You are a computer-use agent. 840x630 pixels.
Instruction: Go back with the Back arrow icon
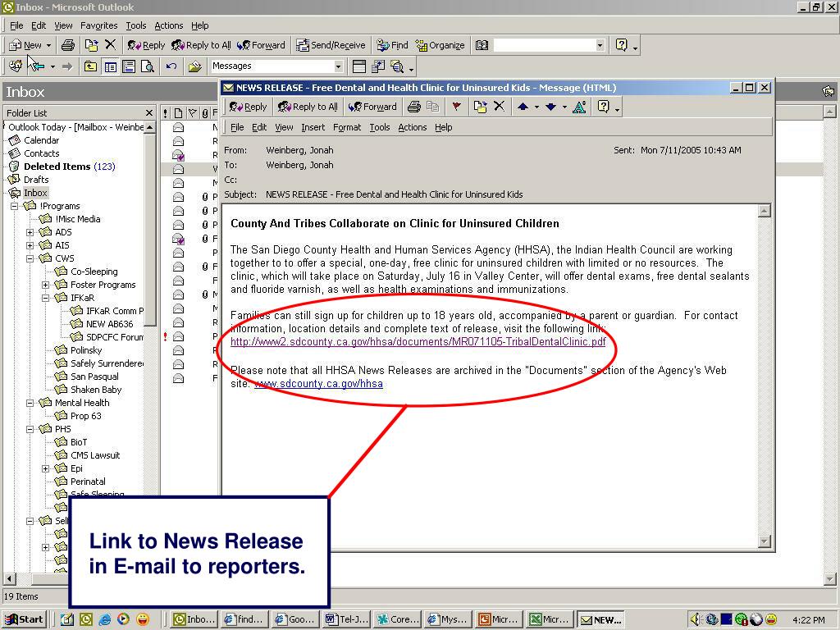pos(38,66)
